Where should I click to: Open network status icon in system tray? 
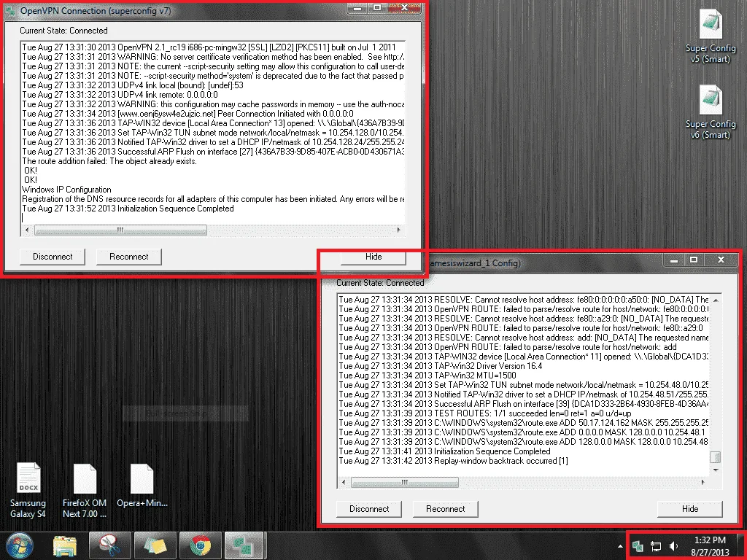click(656, 546)
